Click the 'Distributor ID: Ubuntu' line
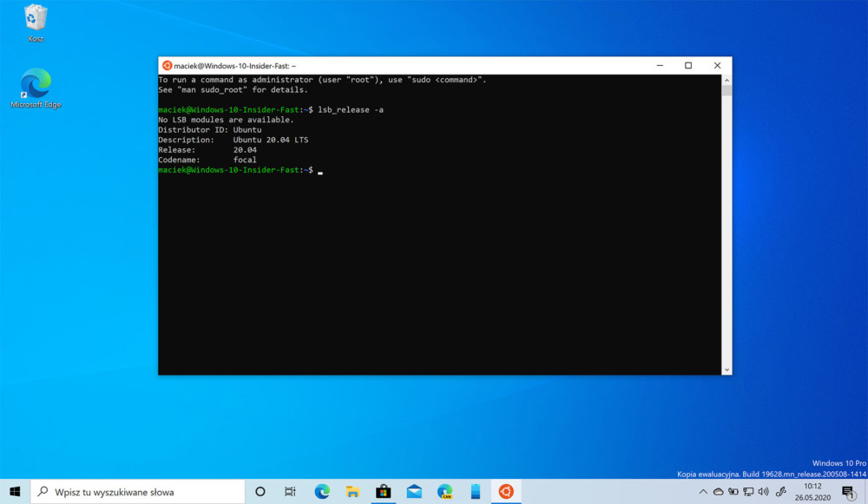 pos(210,130)
